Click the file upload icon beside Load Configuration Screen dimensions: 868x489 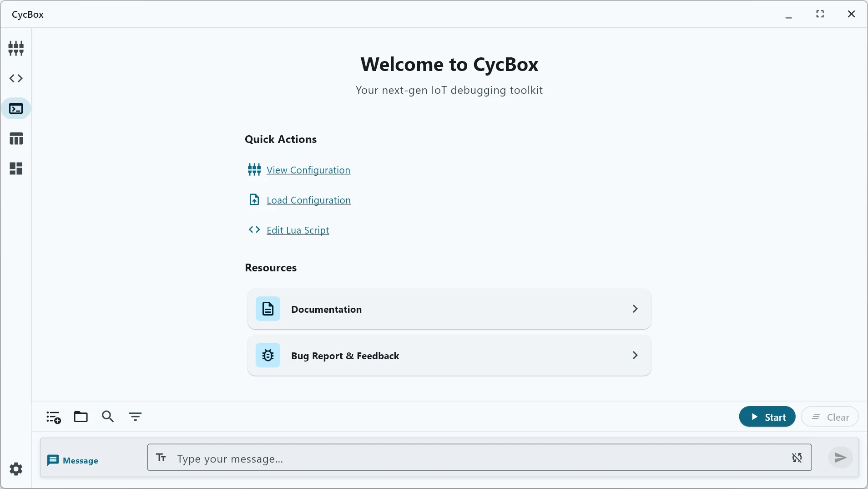[254, 199]
